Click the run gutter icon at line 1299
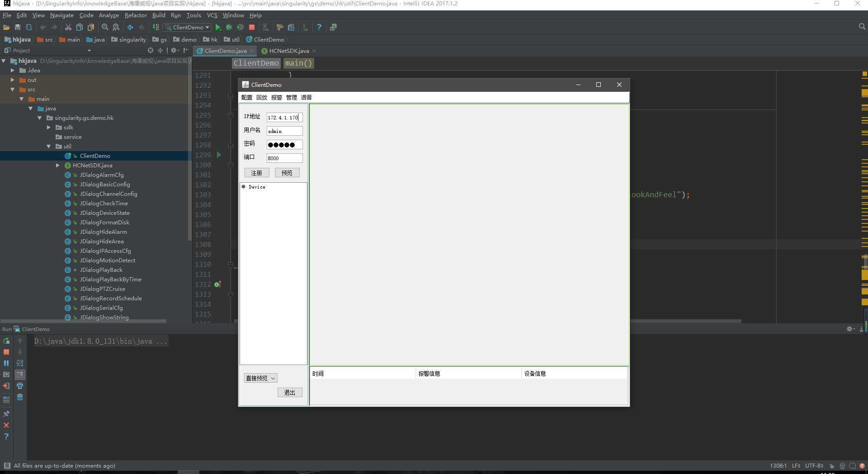The image size is (868, 474). pyautogui.click(x=219, y=155)
